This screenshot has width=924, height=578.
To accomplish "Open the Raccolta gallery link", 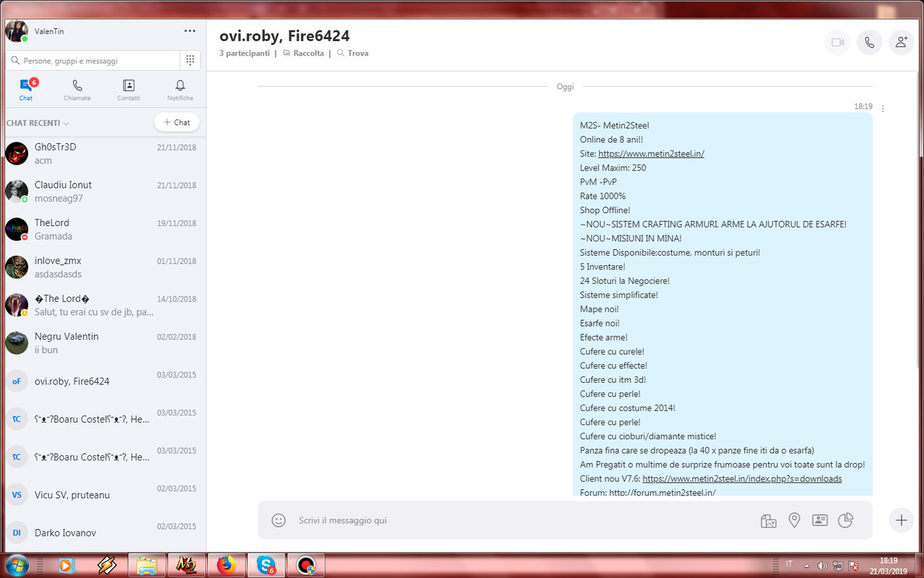I will [x=303, y=53].
